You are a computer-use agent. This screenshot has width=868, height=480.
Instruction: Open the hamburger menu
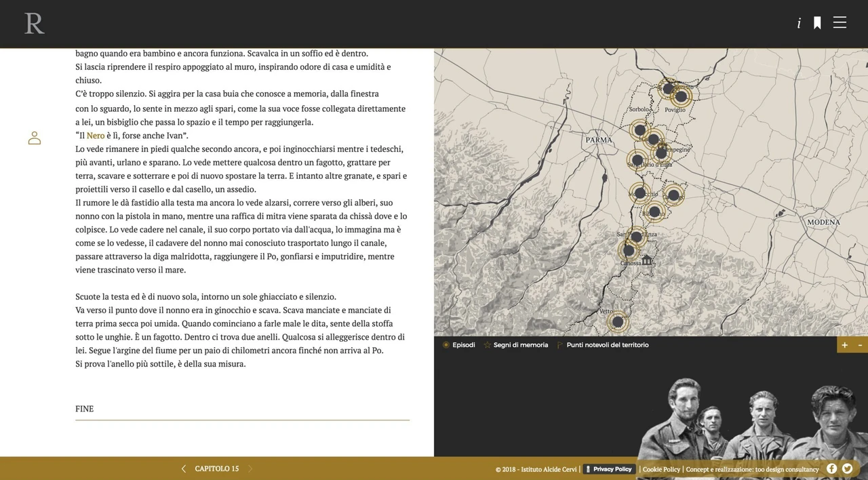click(840, 22)
